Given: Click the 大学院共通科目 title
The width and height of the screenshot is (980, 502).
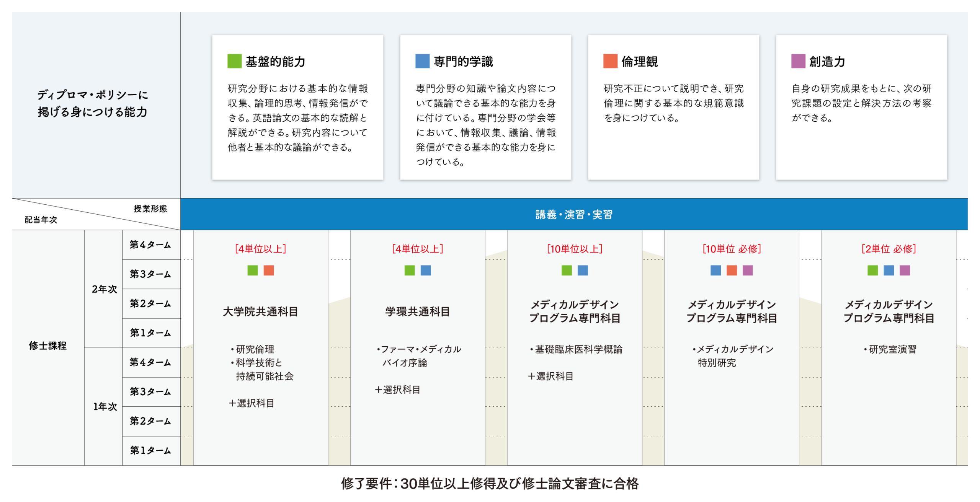Looking at the screenshot, I should [260, 311].
